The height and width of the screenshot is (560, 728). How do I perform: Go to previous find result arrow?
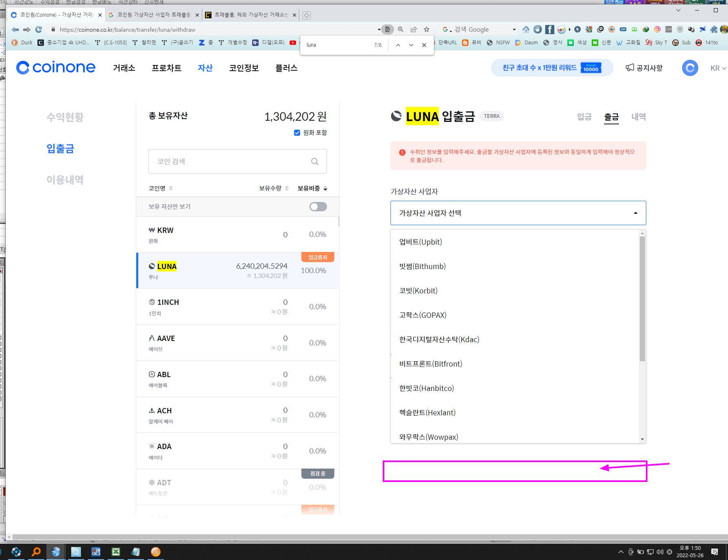point(398,45)
